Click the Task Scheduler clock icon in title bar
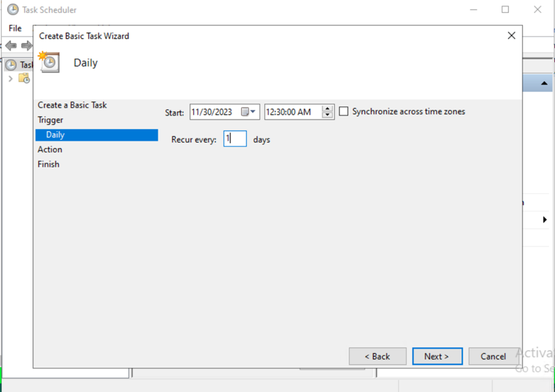Viewport: 555px width, 392px height. (x=13, y=9)
